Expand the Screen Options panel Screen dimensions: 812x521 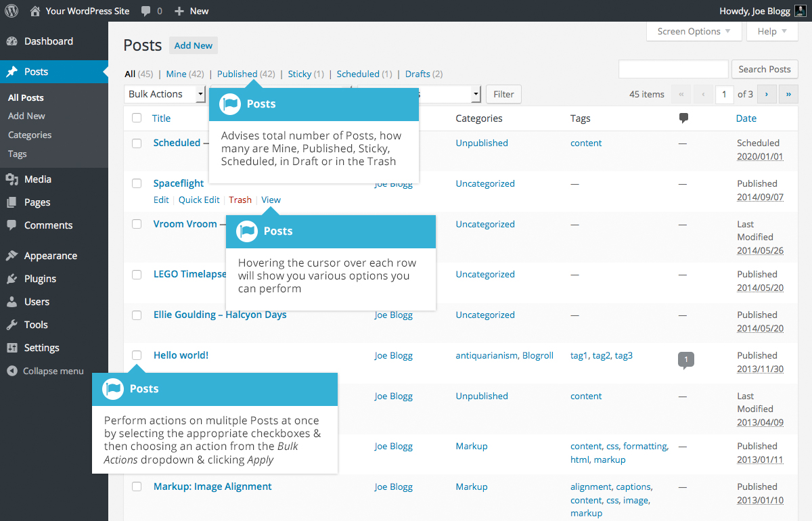click(694, 31)
